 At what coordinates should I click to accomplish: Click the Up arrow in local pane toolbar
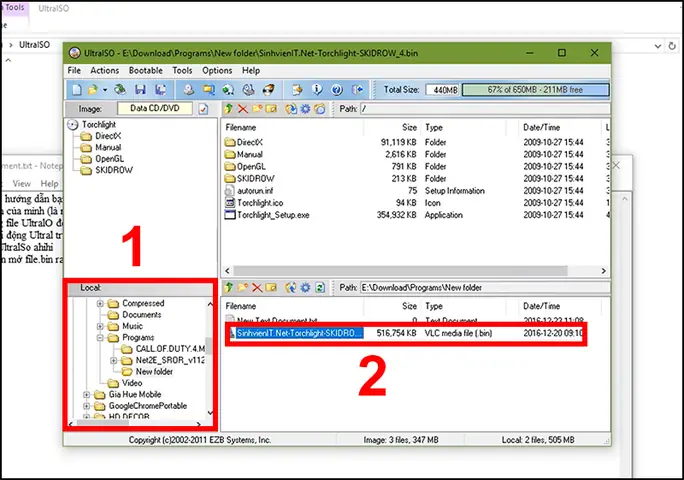tap(228, 288)
